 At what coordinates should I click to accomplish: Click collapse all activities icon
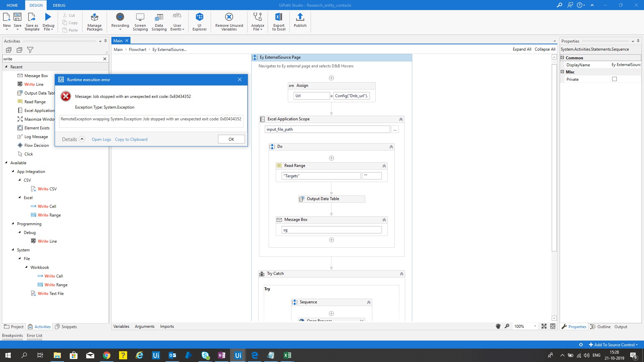click(x=19, y=50)
